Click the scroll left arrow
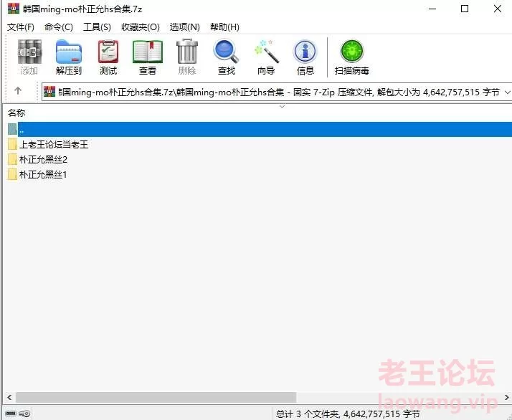512x420 pixels. pyautogui.click(x=9, y=397)
